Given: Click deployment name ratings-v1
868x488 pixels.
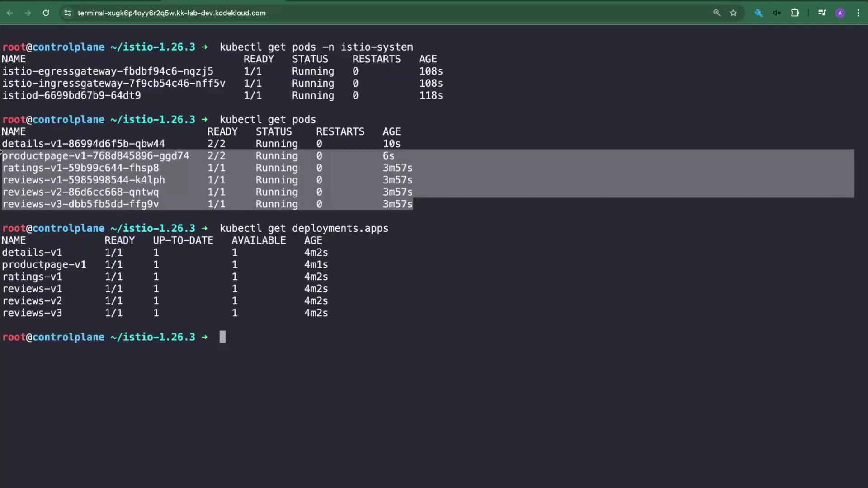Looking at the screenshot, I should tap(32, 277).
